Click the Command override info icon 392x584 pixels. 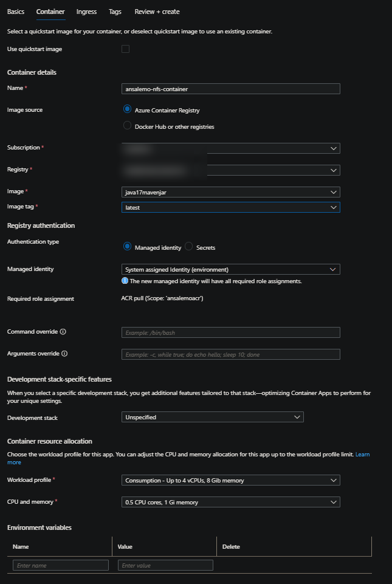coord(63,332)
